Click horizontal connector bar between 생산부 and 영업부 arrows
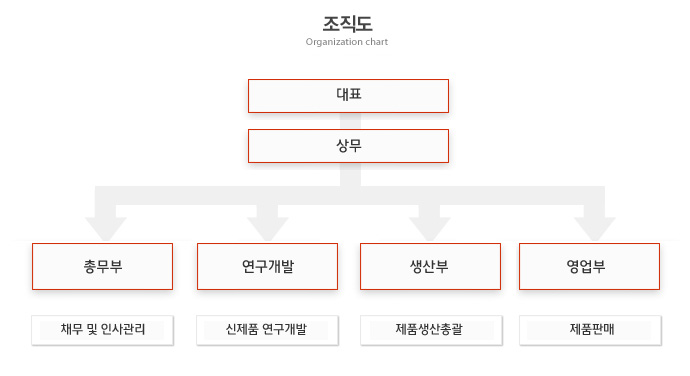690x376 pixels. click(512, 195)
